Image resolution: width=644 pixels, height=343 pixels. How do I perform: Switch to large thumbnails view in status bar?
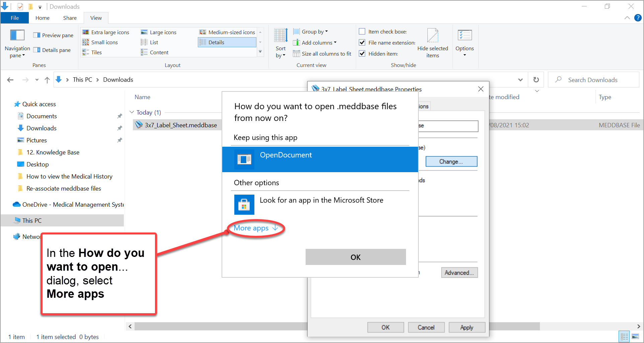tap(635, 337)
